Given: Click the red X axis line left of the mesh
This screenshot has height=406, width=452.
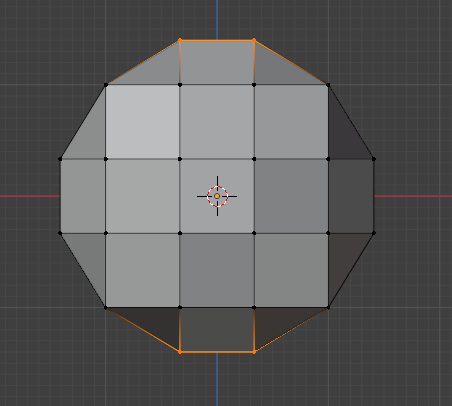Looking at the screenshot, I should pyautogui.click(x=30, y=196).
